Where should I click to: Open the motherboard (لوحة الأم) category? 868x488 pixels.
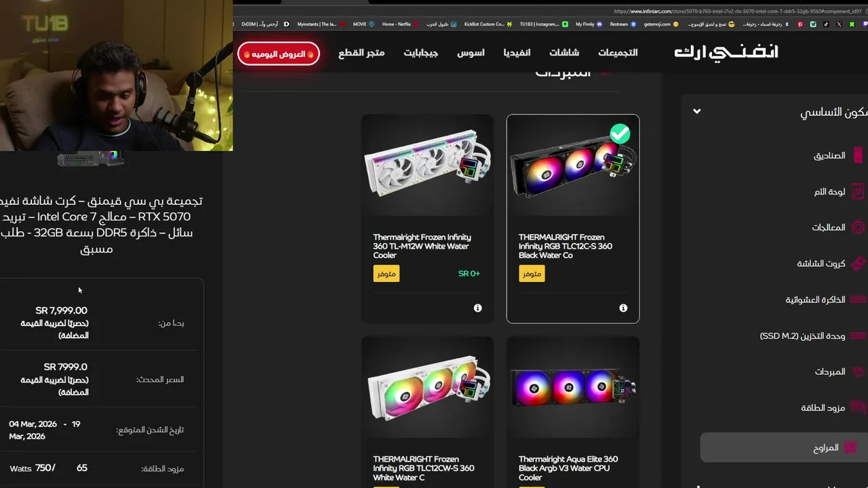[829, 191]
